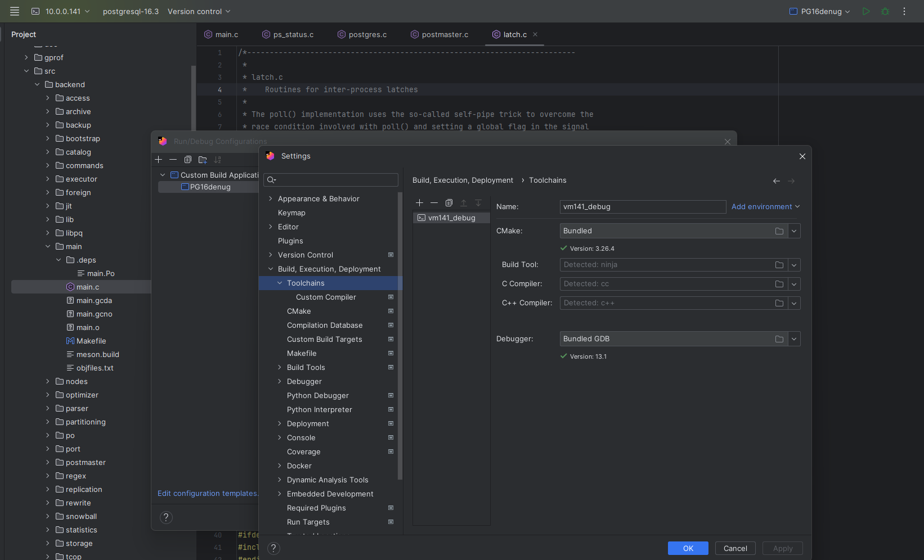Switch to the main.c editor tab
The image size is (924, 560).
(x=221, y=34)
